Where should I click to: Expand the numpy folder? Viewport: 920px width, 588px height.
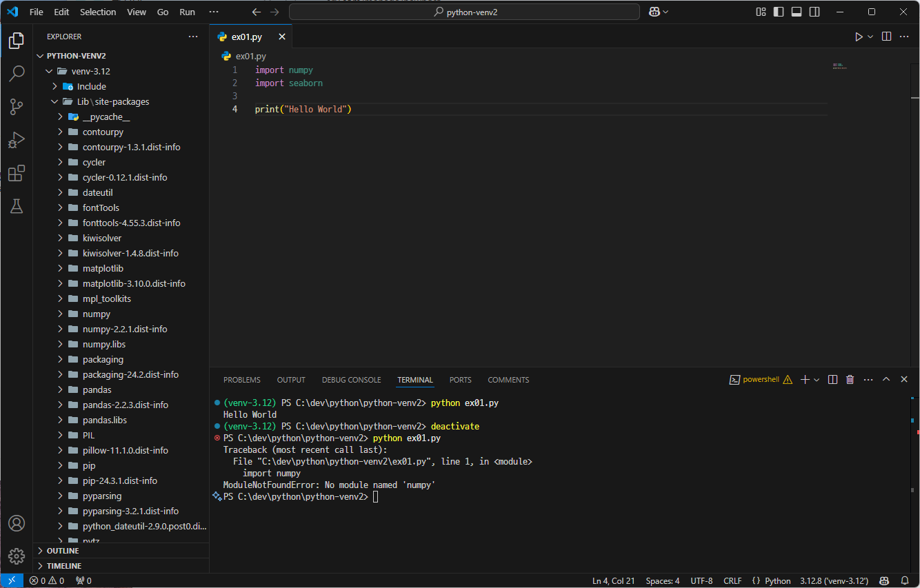pos(121,314)
